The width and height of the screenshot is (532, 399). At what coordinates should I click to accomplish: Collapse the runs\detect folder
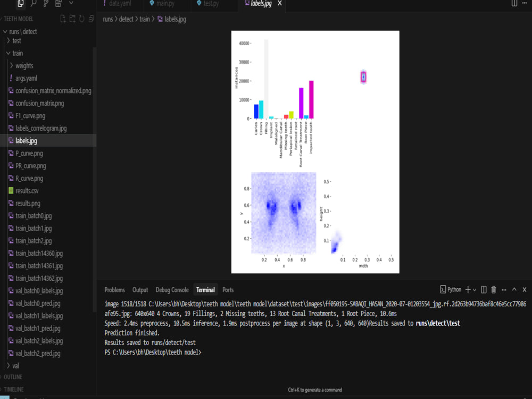coord(23,31)
